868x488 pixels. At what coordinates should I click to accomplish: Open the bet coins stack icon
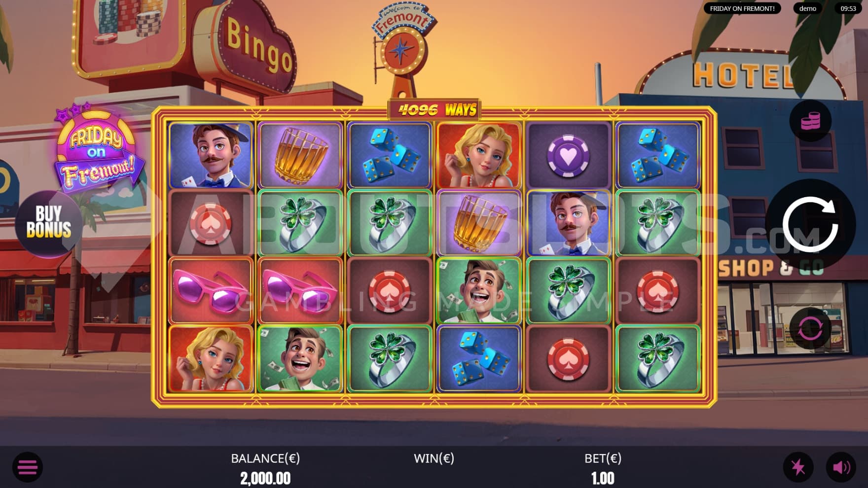point(810,121)
